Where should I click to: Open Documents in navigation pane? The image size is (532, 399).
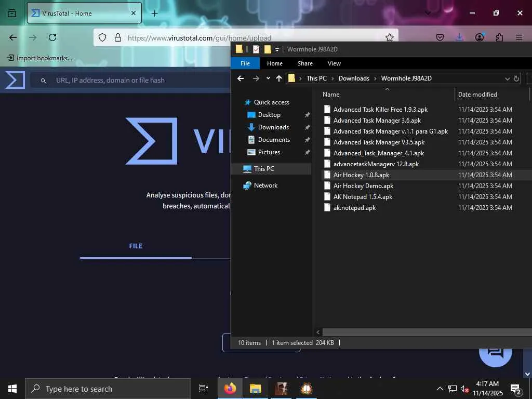(274, 140)
